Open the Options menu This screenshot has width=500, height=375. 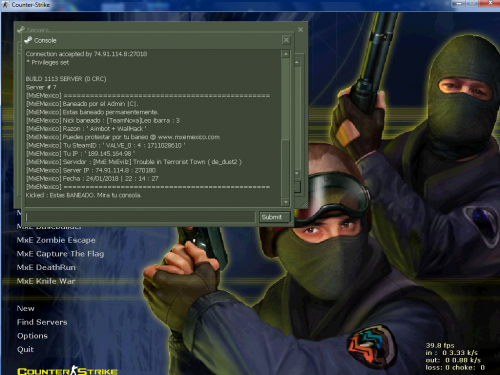point(32,336)
